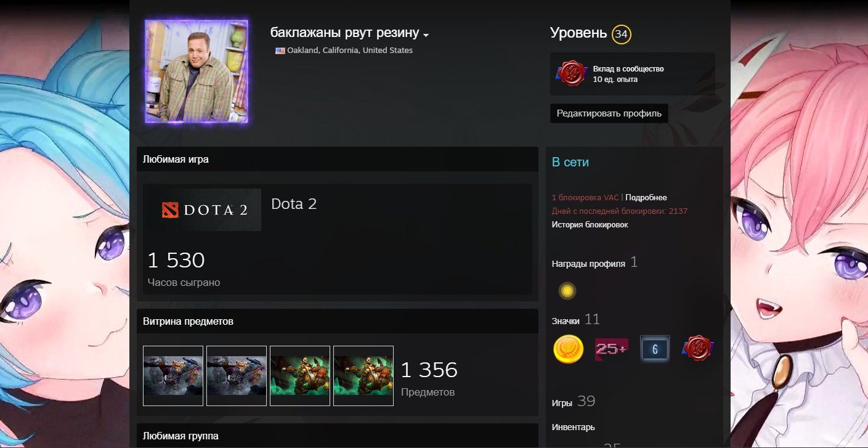Open the 25+ game collector badge

[x=611, y=349]
